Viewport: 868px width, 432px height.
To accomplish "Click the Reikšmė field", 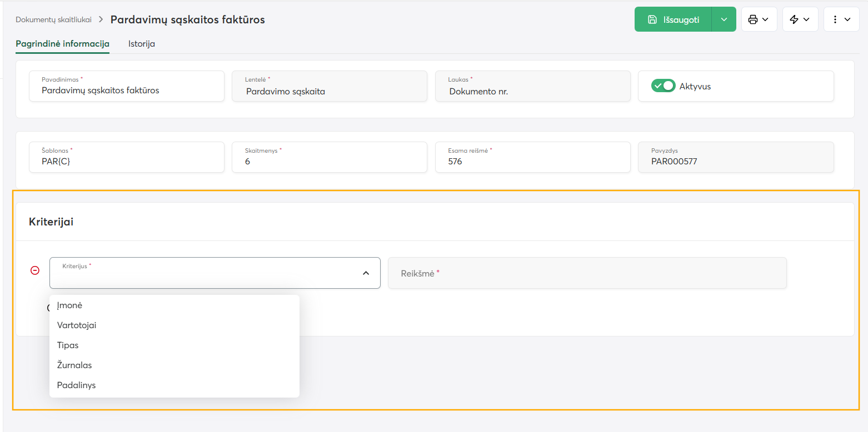I will coord(587,273).
